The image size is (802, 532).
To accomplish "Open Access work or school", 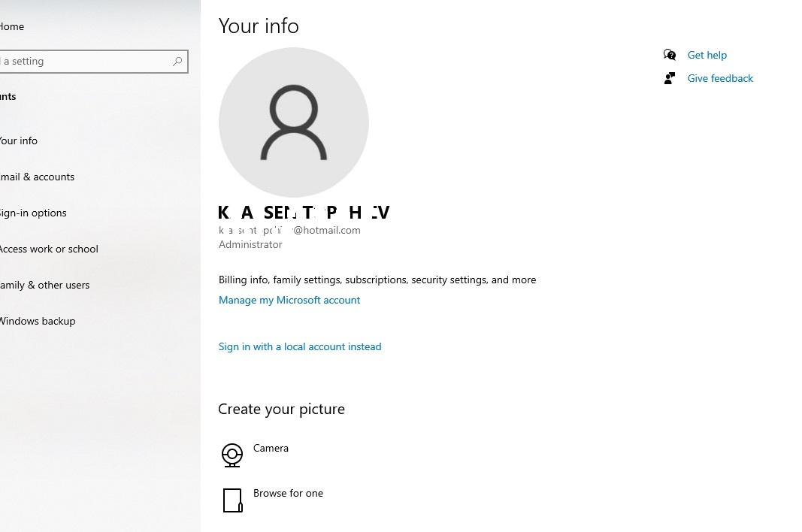I will (49, 249).
